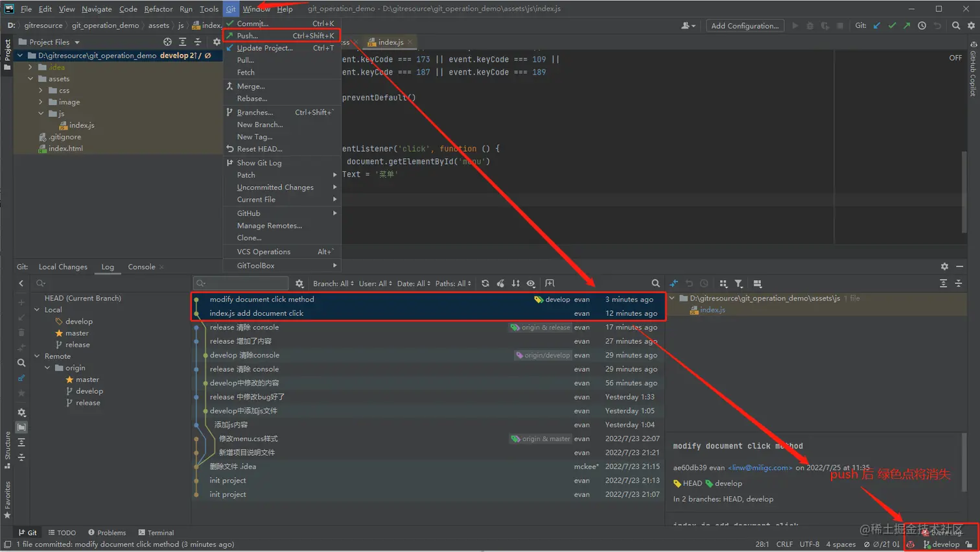Open the git branch widget showing develop
This screenshot has width=980, height=552.
pyautogui.click(x=943, y=544)
